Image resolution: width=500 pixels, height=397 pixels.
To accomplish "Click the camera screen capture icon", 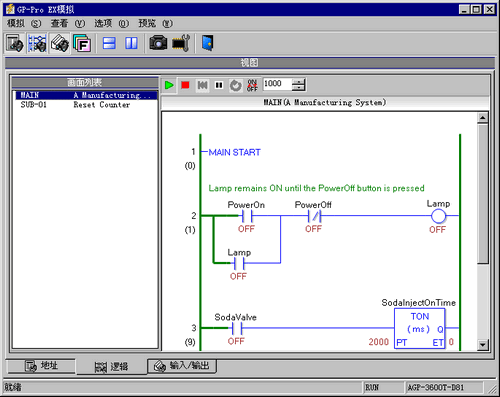I will (158, 43).
